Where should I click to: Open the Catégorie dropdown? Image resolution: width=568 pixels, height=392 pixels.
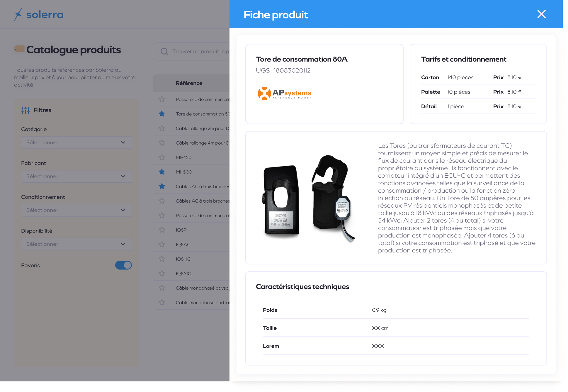[x=76, y=142]
